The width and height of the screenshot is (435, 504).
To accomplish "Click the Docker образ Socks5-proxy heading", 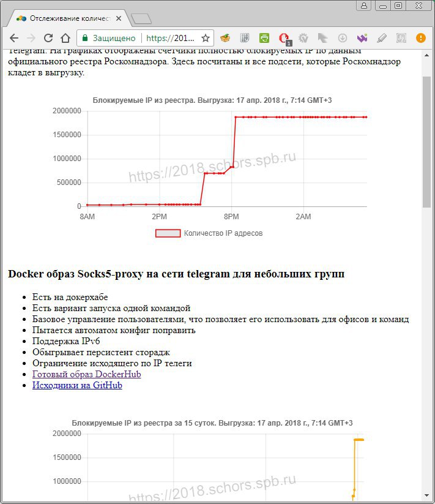I will click(x=176, y=274).
